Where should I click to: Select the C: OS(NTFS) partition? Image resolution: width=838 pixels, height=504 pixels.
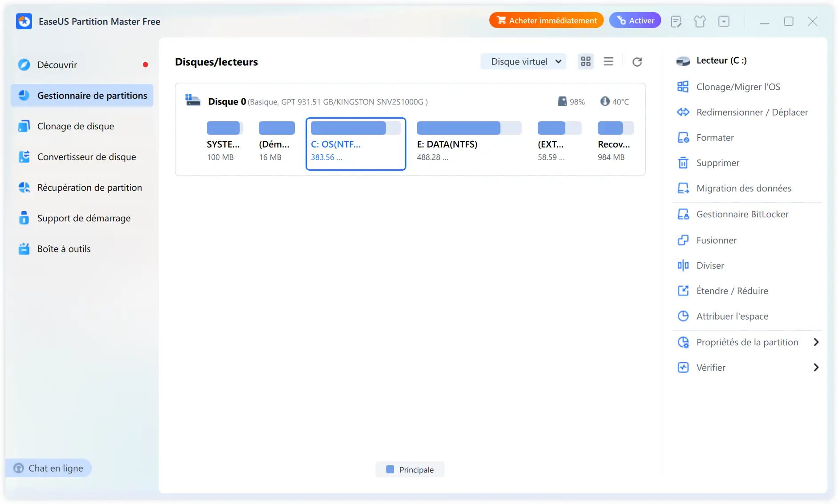pyautogui.click(x=356, y=144)
